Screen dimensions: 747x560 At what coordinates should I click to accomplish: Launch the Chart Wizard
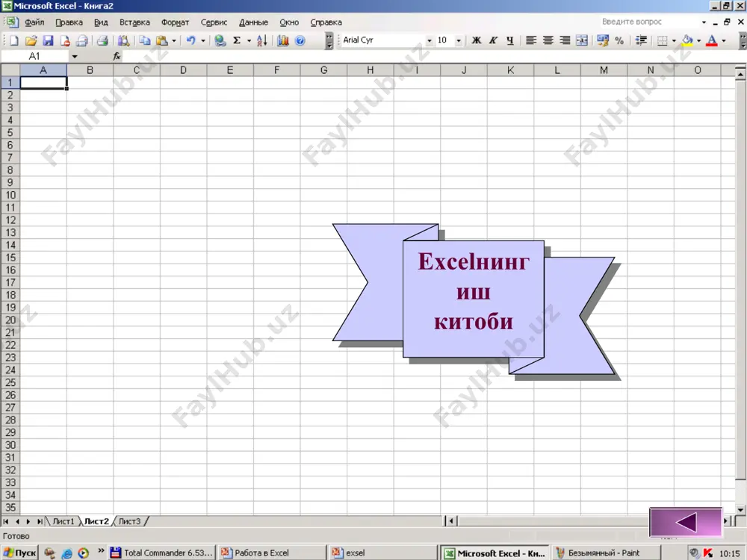pos(283,40)
